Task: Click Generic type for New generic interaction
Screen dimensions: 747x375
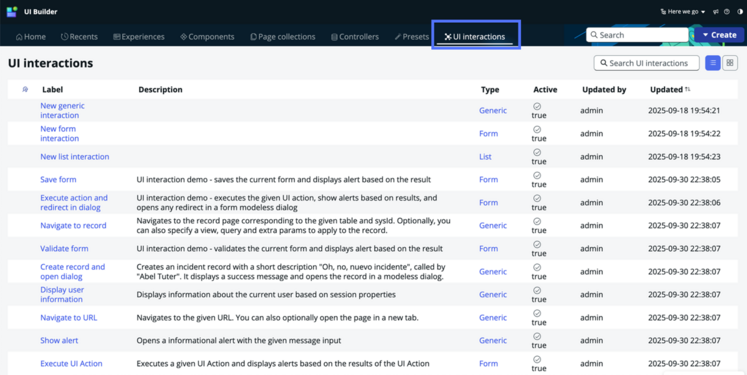Action: point(493,111)
